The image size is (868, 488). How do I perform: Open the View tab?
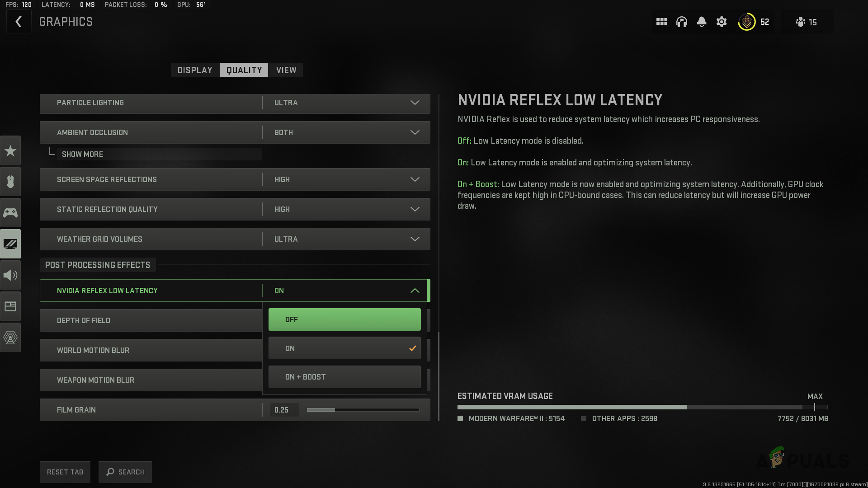pyautogui.click(x=285, y=70)
